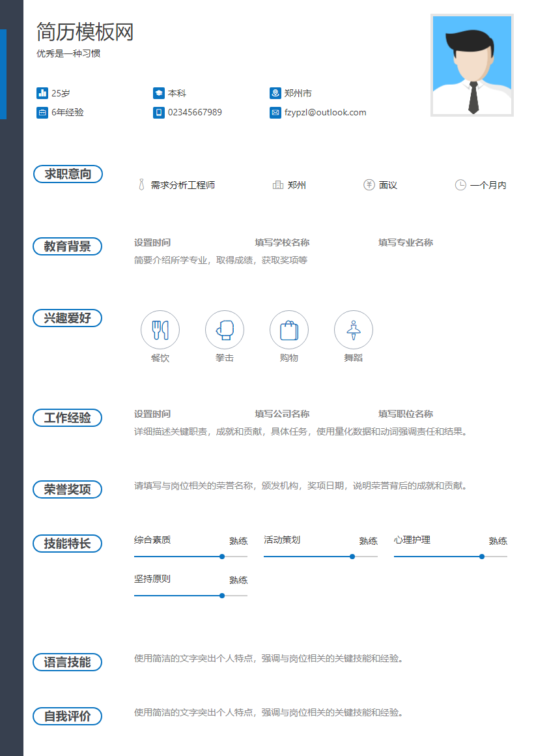Viewport: 534px width, 756px height.
Task: Select the 拳击 boxing interest icon
Action: pos(224,330)
